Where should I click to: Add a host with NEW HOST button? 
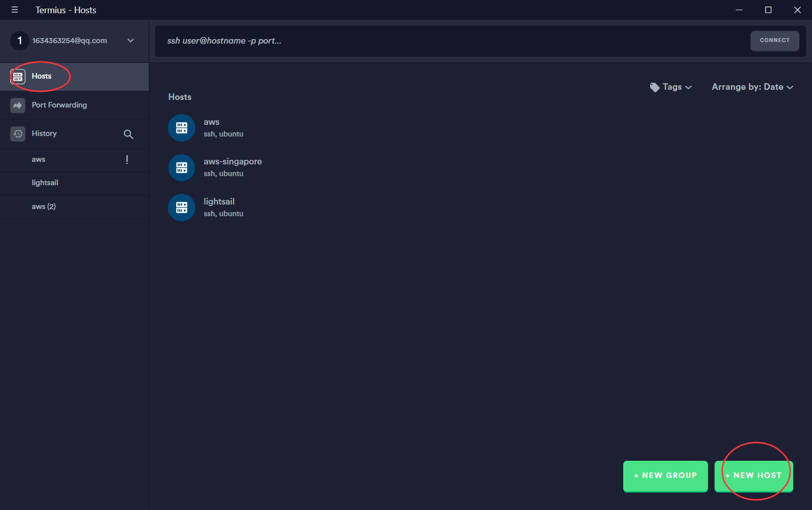coord(754,476)
